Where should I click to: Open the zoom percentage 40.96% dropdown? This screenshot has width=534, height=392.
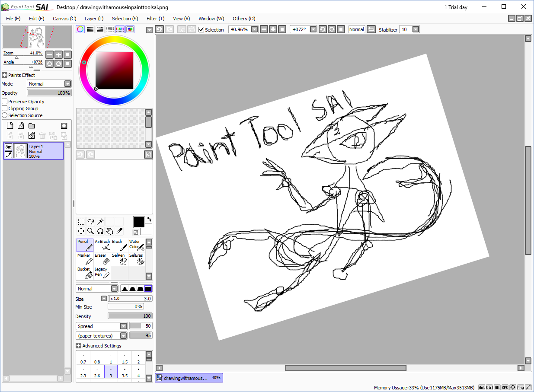tap(254, 29)
